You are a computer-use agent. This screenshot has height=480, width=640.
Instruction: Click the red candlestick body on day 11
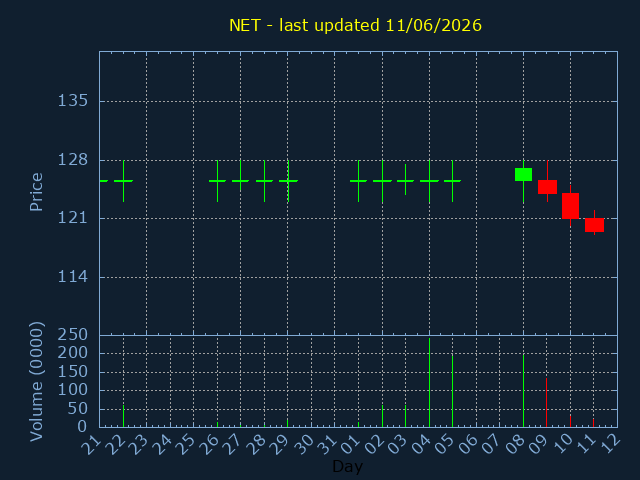click(594, 225)
